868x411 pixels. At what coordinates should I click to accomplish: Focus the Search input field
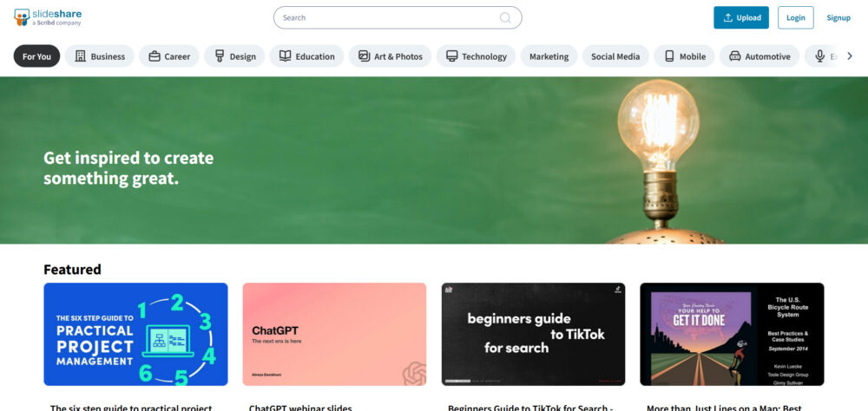(x=398, y=17)
